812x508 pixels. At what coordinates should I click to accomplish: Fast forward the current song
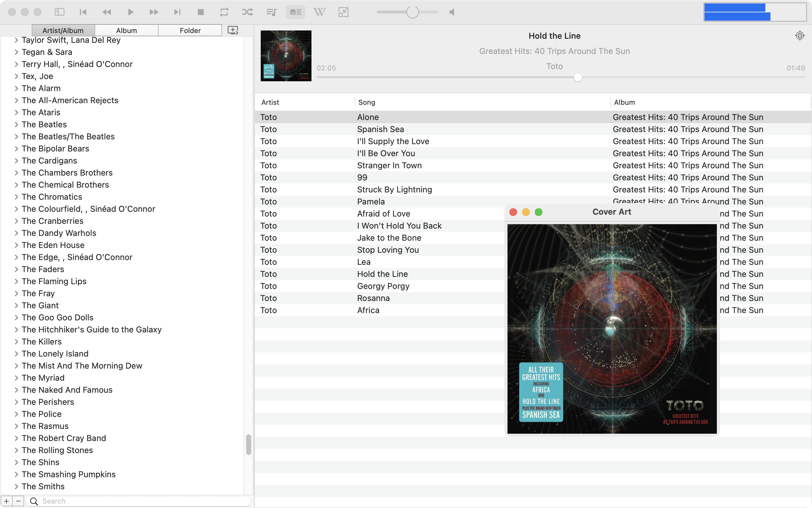point(154,12)
